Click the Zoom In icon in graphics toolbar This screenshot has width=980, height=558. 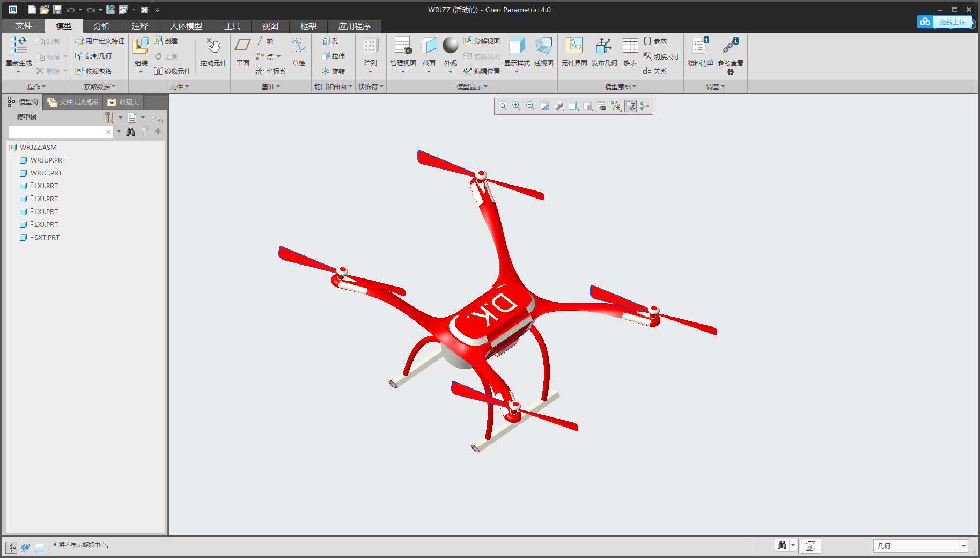click(517, 106)
